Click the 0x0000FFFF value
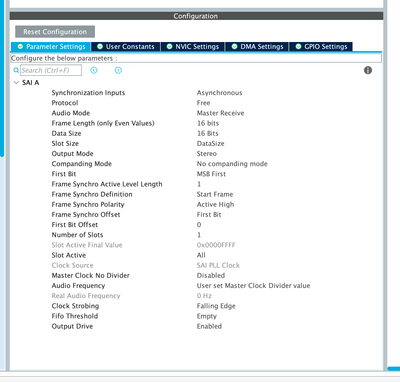The image size is (400, 382). (x=216, y=245)
